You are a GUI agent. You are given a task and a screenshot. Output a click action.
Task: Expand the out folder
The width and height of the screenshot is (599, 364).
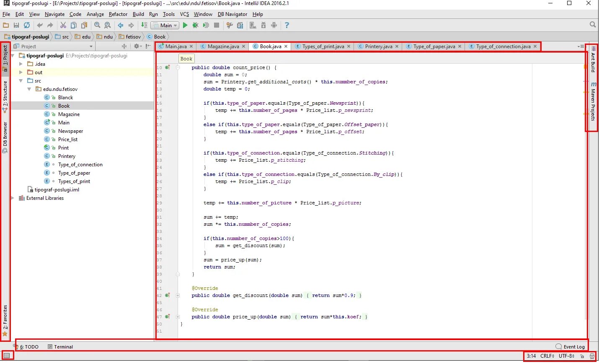pyautogui.click(x=21, y=72)
